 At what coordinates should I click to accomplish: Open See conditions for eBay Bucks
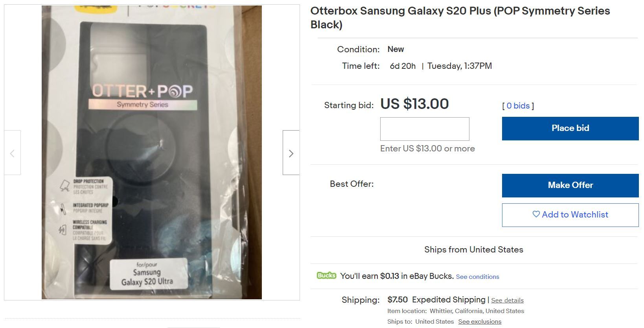[x=477, y=276]
